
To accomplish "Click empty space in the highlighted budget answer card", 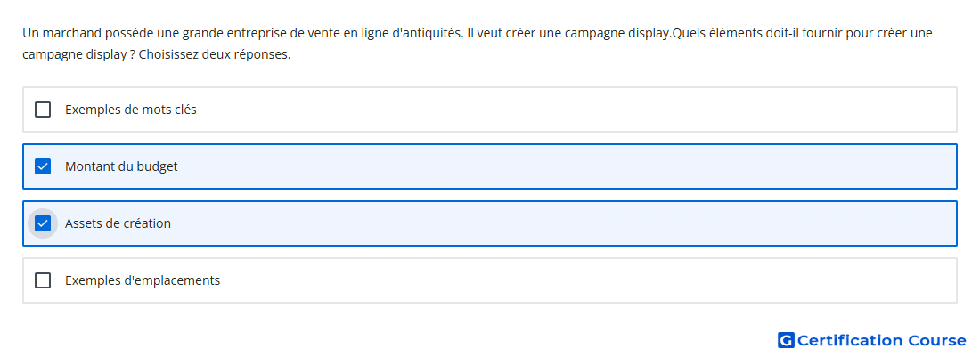I will point(562,166).
